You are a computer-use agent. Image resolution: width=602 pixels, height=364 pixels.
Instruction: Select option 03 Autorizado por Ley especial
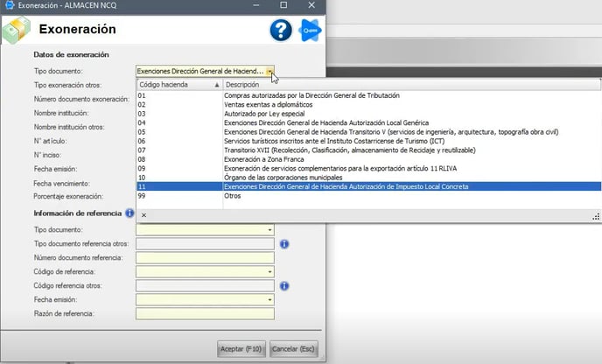pyautogui.click(x=369, y=114)
